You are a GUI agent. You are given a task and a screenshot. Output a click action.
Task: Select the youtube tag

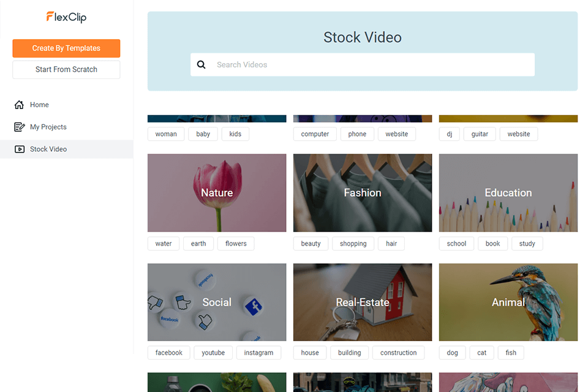213,352
